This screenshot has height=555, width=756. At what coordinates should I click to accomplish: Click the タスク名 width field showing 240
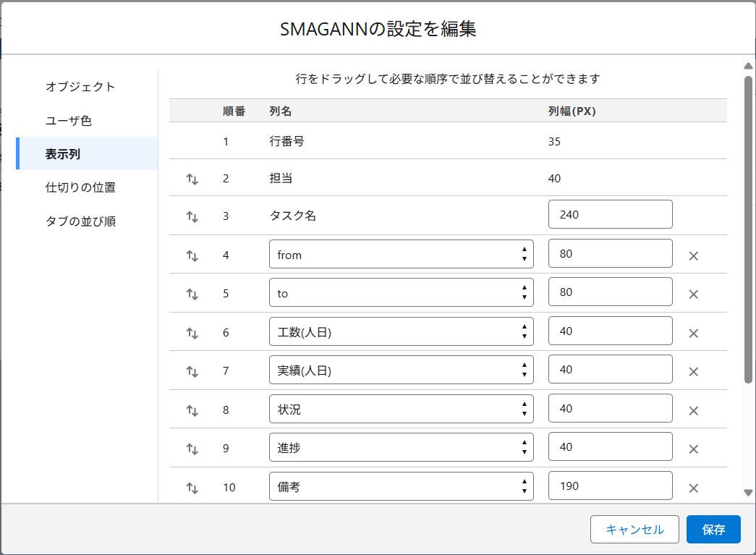coord(610,215)
